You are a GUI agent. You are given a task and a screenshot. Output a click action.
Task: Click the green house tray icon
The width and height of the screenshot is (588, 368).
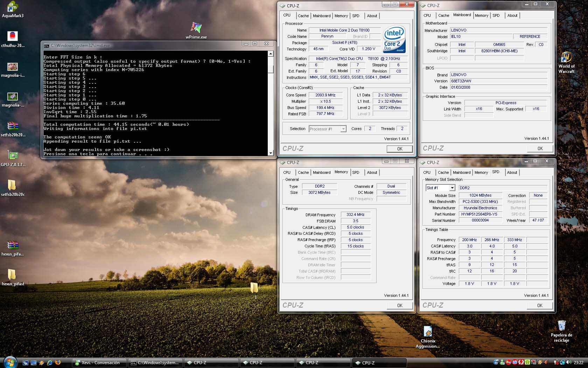tap(527, 362)
